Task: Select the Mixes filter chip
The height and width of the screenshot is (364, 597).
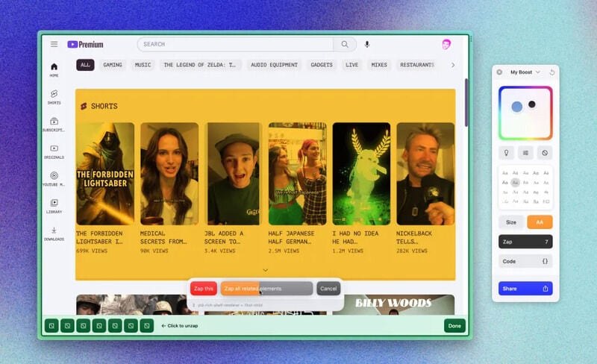Action: click(379, 65)
